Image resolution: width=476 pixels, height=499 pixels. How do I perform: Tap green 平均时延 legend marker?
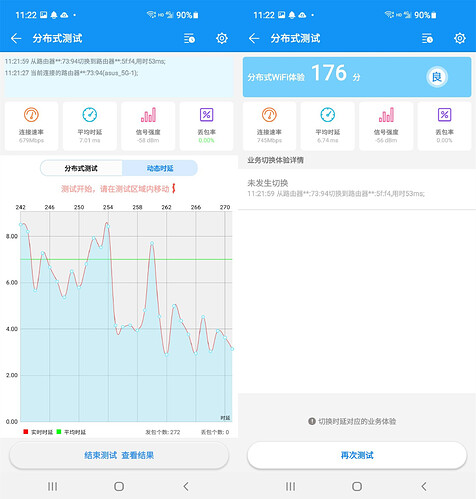click(59, 432)
